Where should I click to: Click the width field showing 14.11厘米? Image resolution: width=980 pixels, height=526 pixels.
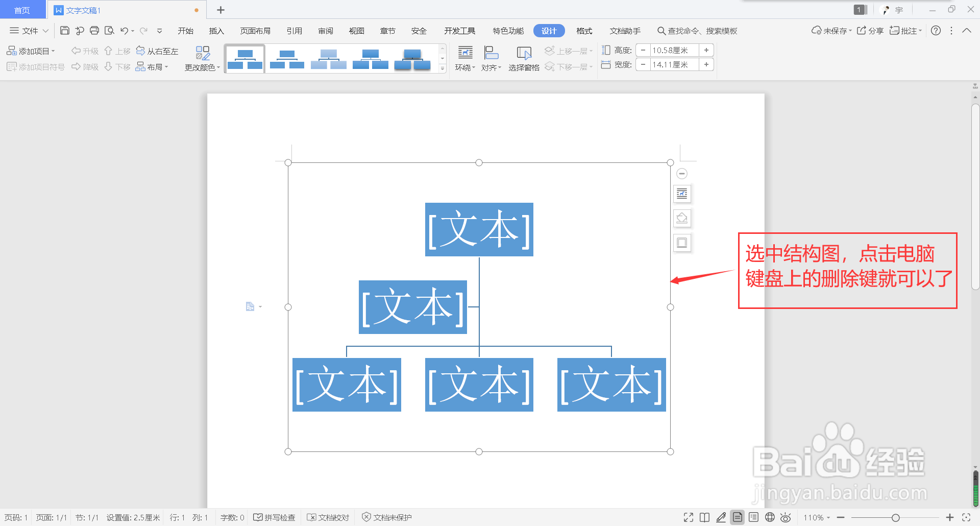(x=671, y=64)
